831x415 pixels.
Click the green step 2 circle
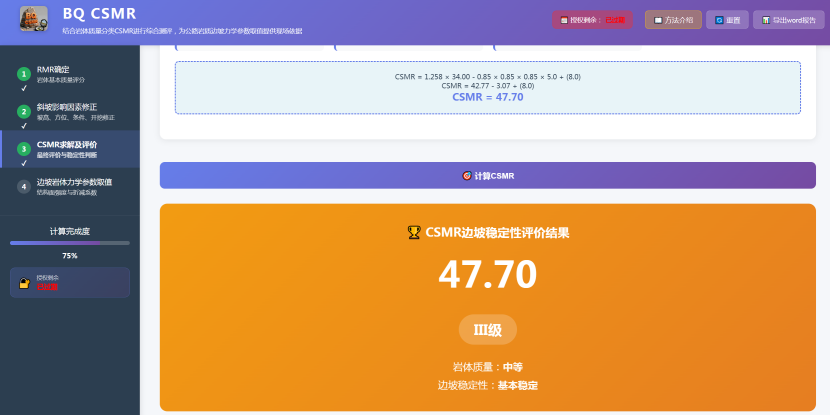(23, 112)
